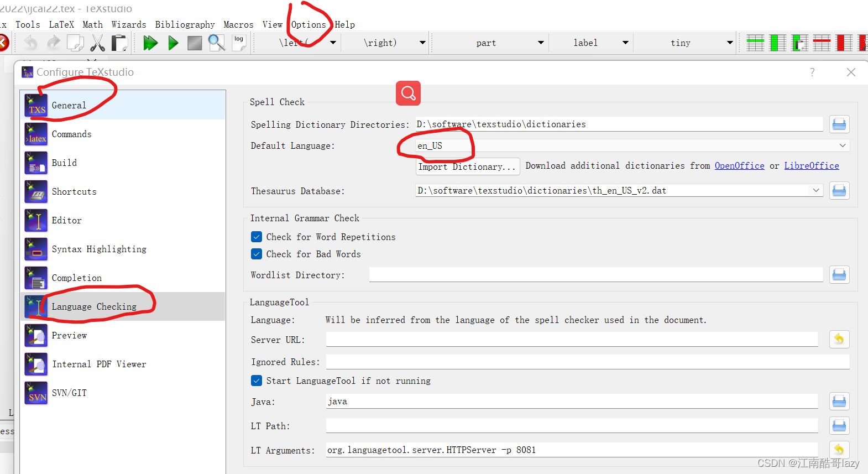This screenshot has height=474, width=868.
Task: Select SVN/GIT settings page
Action: tap(123, 393)
